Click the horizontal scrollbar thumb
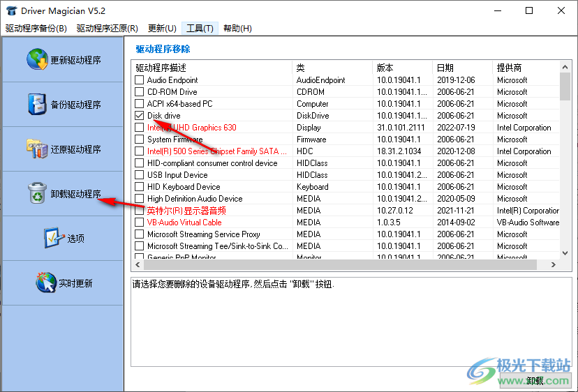 click(x=340, y=264)
